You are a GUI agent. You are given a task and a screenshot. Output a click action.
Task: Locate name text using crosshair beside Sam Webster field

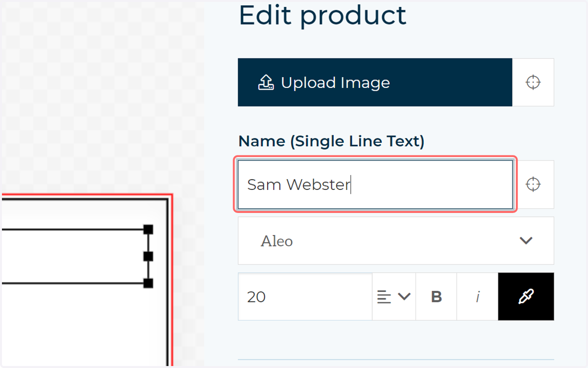[533, 184]
